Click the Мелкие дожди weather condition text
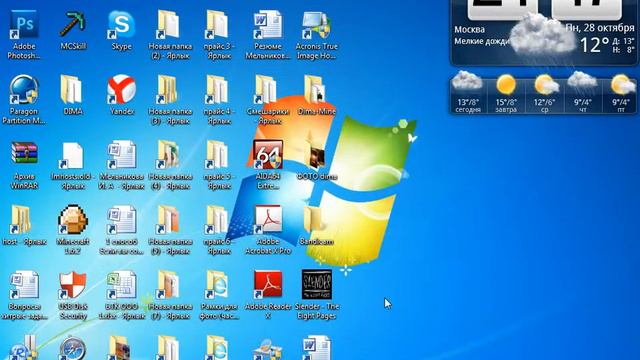This screenshot has width=640, height=360. [x=482, y=41]
